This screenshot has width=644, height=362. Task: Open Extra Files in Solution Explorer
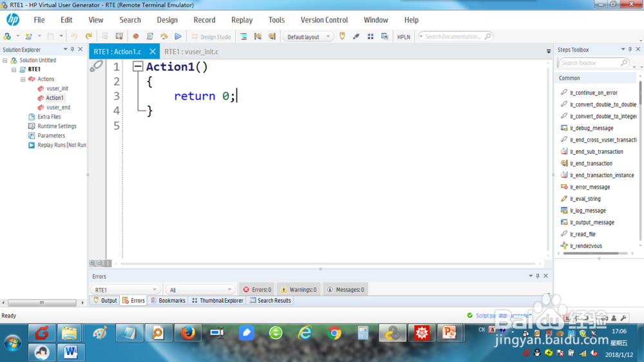(49, 117)
